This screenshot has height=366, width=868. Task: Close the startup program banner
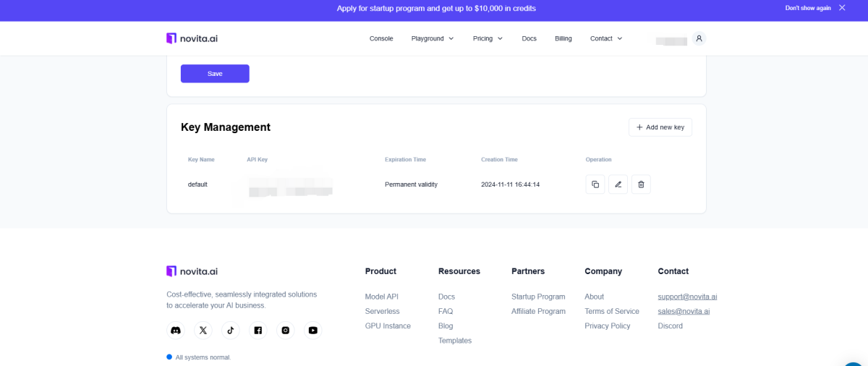[842, 8]
